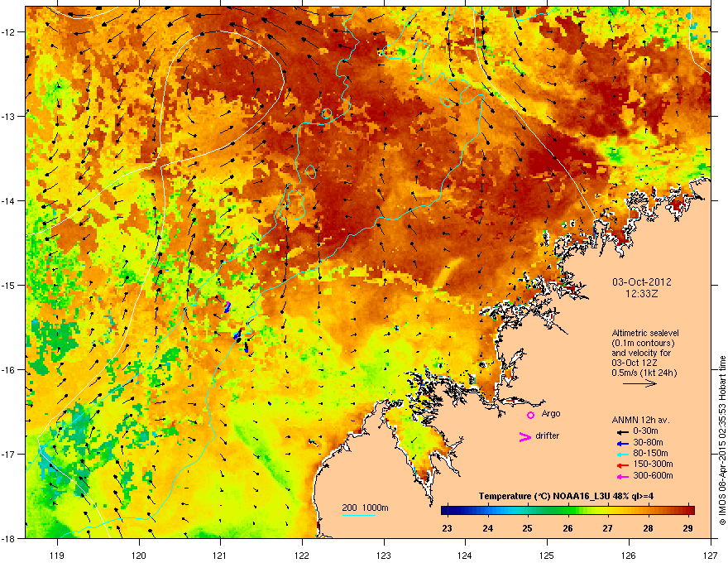Click the latitude axis label -16
Image resolution: width=728 pixels, height=563 pixels.
8,369
